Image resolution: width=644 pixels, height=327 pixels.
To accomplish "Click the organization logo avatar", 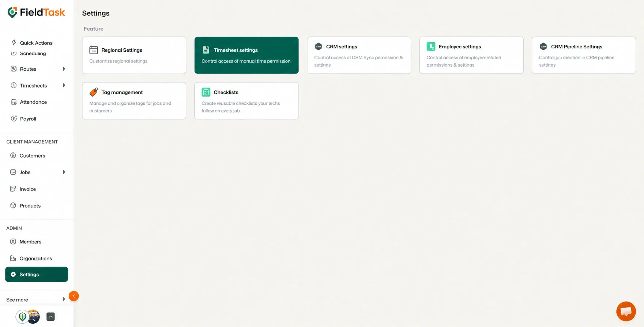I will (x=22, y=317).
